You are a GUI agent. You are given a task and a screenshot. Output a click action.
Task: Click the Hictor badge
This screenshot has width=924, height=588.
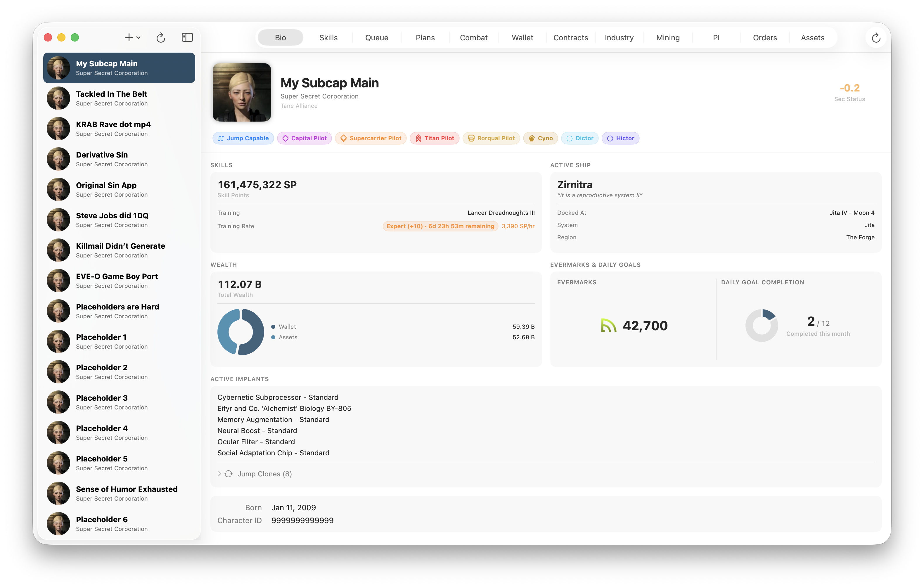click(x=620, y=138)
